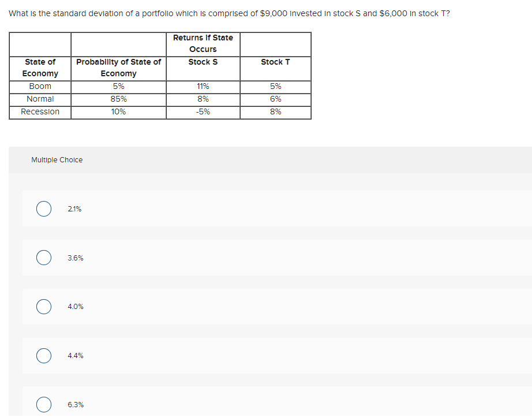Click the 3.6% answer label
Image resolution: width=532 pixels, height=417 pixels.
[75, 258]
